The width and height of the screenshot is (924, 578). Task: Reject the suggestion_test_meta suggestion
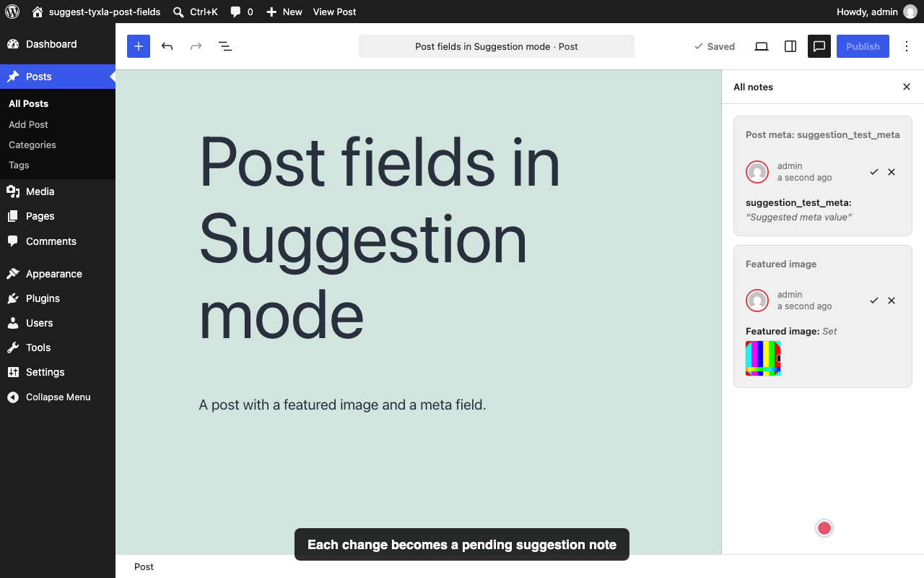[892, 172]
